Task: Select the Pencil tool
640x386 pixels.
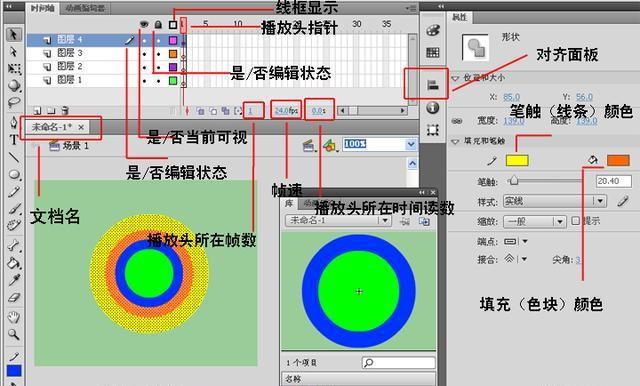Action: tap(14, 191)
